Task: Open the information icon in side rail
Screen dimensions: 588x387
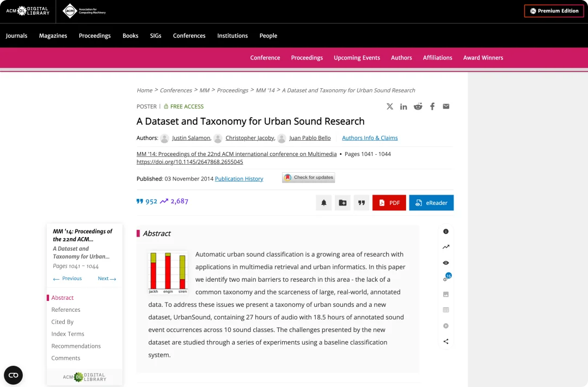Action: click(445, 232)
